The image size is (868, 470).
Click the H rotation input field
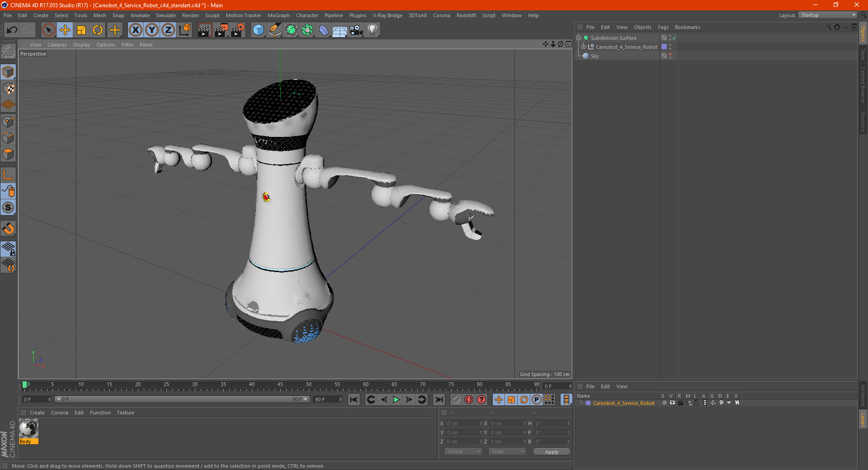[552, 423]
